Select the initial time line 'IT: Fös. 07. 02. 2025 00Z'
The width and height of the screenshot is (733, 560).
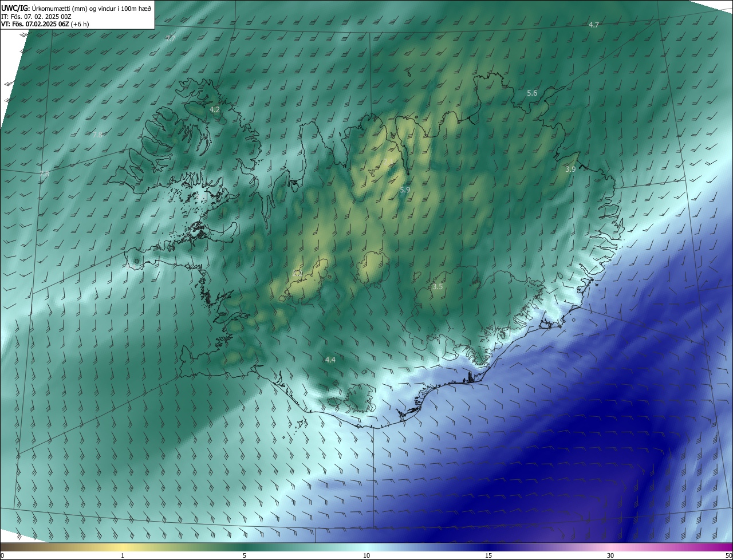(x=36, y=17)
